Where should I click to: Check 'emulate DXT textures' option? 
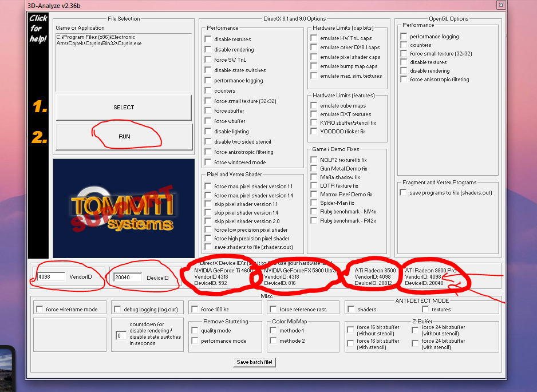(x=314, y=114)
